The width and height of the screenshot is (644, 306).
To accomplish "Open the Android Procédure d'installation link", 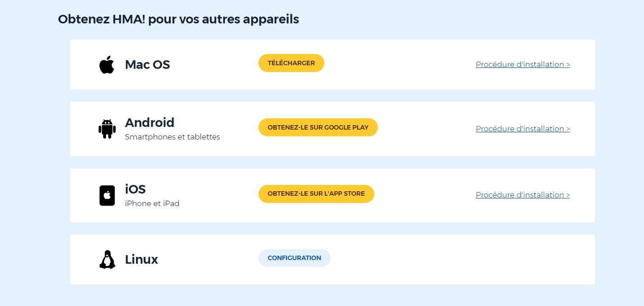I will coord(523,129).
